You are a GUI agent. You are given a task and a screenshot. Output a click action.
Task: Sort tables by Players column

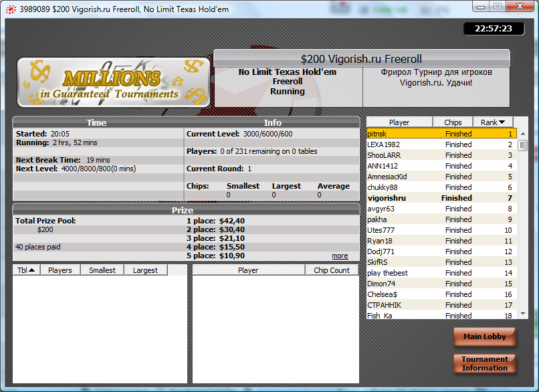click(x=60, y=270)
